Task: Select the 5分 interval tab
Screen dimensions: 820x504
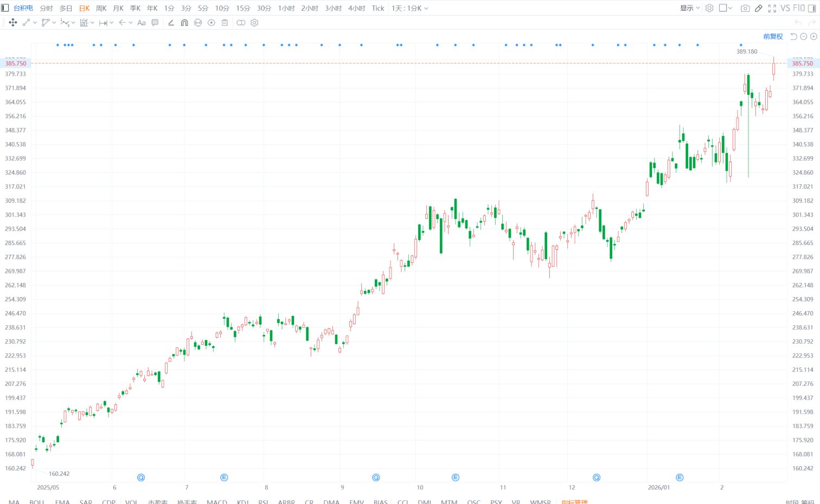Action: (x=203, y=8)
